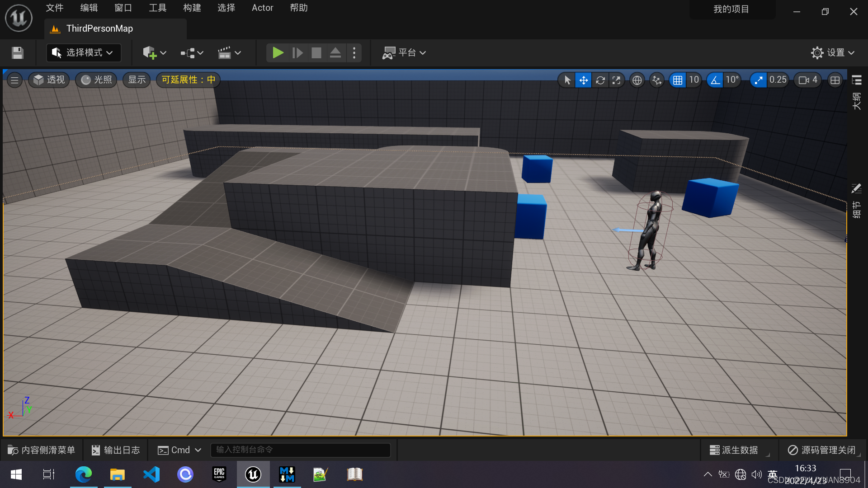
Task: Open 派生数据 derived data menu
Action: (734, 450)
